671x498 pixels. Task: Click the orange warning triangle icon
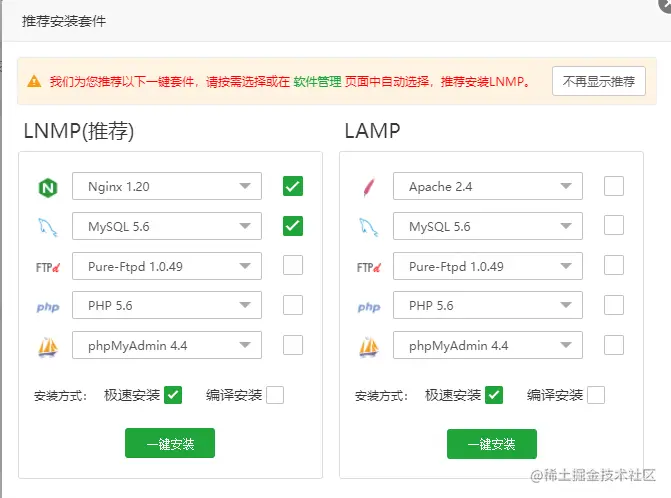(x=34, y=81)
